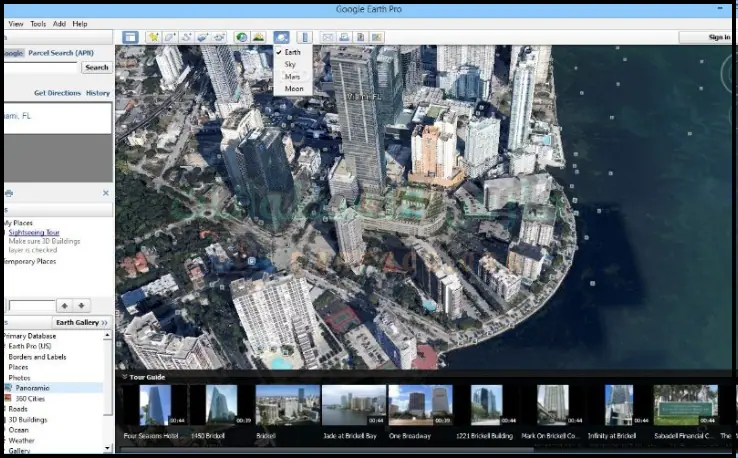738x458 pixels.
Task: Click the Record a Tour icon
Action: 219,37
